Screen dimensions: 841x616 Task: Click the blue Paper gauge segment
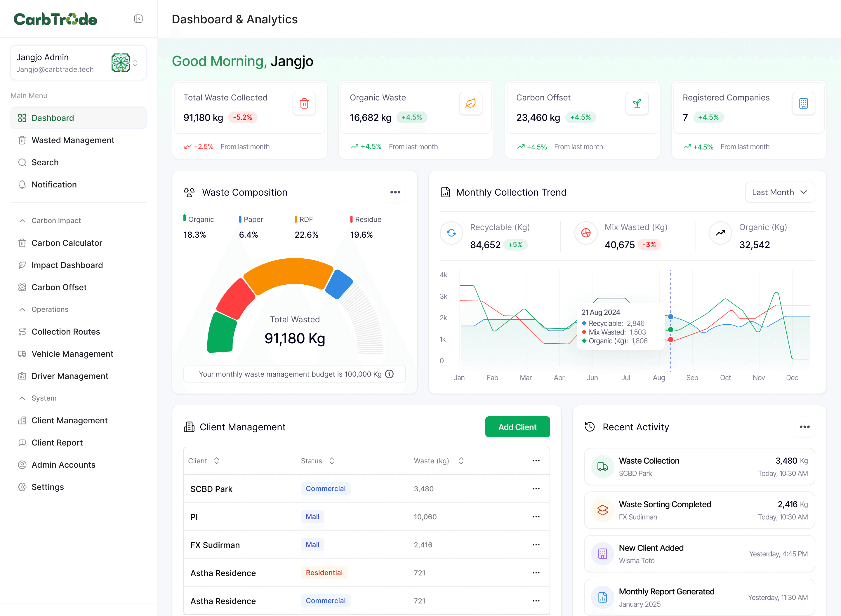click(x=339, y=285)
